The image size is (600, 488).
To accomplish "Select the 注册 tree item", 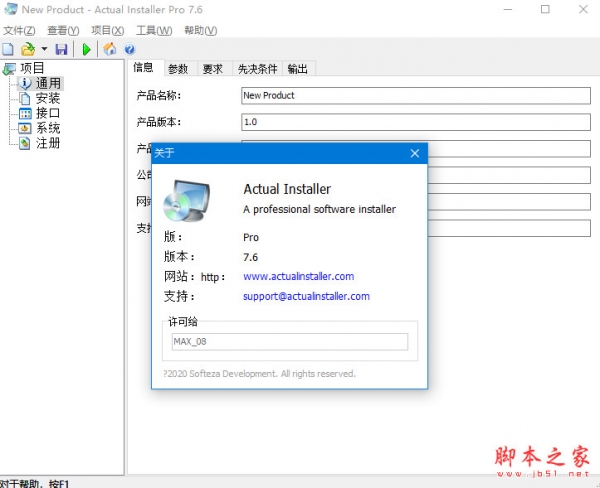I will (x=48, y=143).
